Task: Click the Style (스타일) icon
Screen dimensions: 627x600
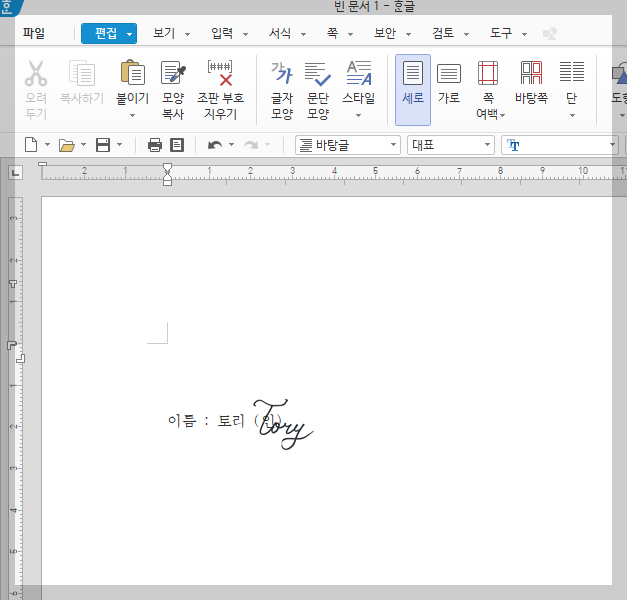Action: coord(358,73)
